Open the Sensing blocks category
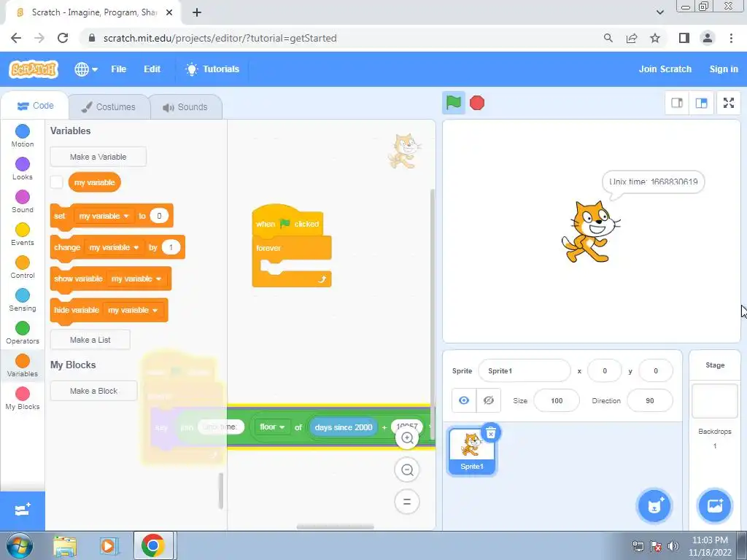 (x=23, y=300)
